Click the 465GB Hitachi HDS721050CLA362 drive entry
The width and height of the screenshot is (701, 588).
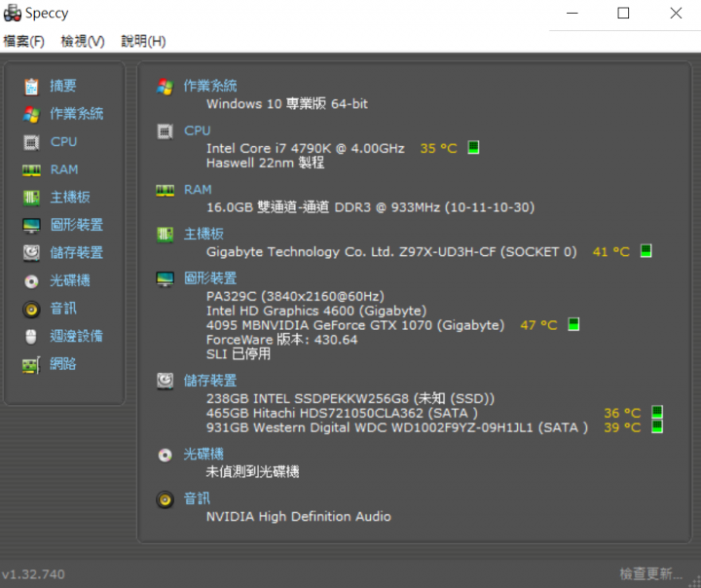point(342,413)
